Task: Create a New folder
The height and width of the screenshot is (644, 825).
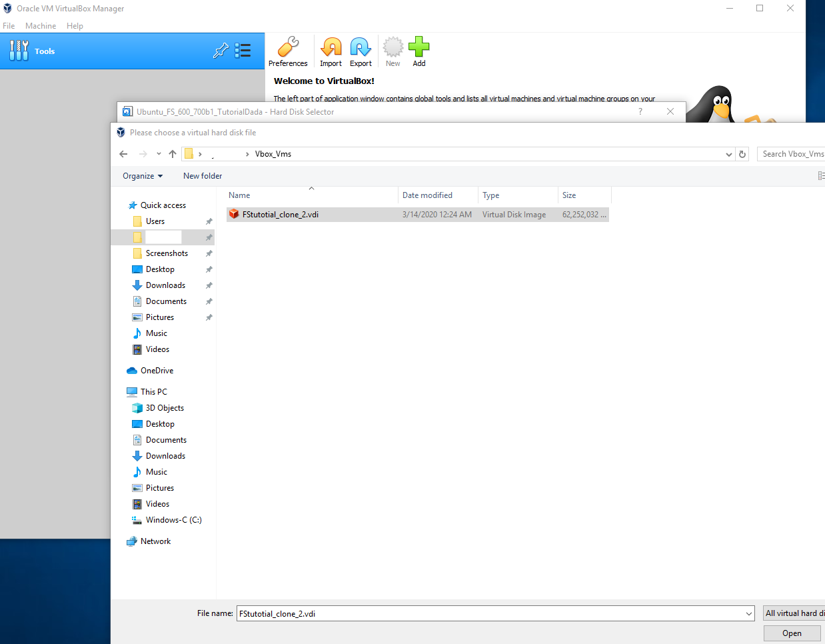Action: (203, 176)
